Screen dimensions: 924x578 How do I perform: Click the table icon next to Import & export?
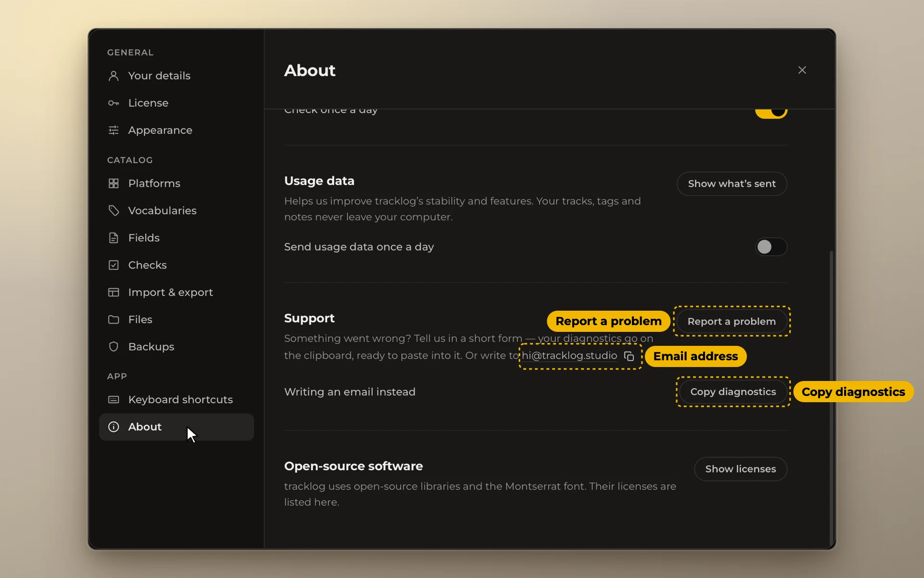click(x=114, y=292)
